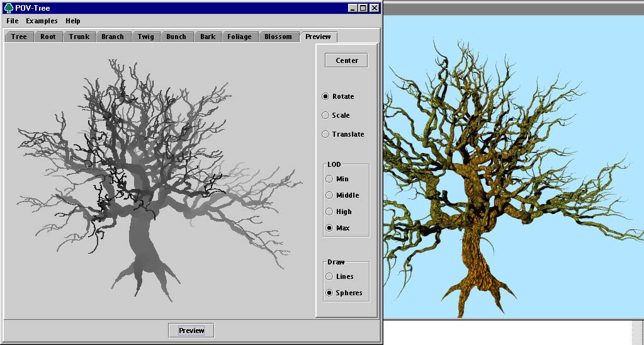Open the File menu

13,21
